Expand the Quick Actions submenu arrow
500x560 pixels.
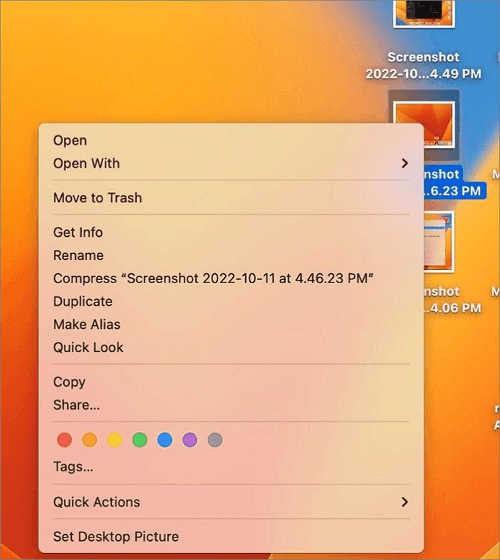[404, 502]
